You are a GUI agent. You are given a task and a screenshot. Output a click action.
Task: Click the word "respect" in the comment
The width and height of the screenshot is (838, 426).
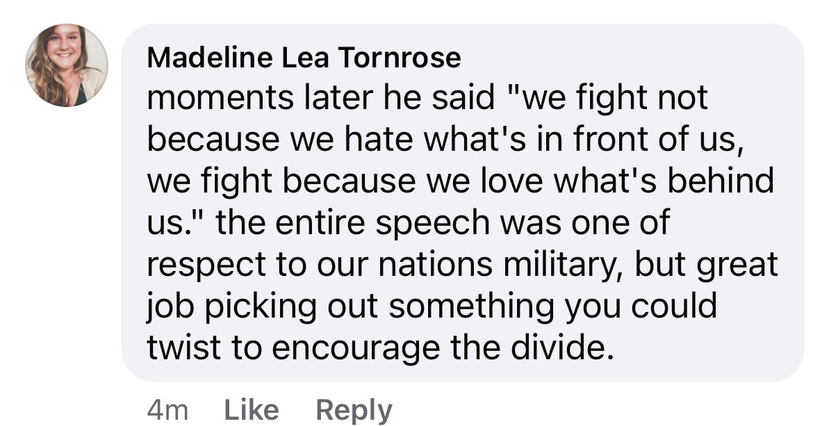point(205,267)
